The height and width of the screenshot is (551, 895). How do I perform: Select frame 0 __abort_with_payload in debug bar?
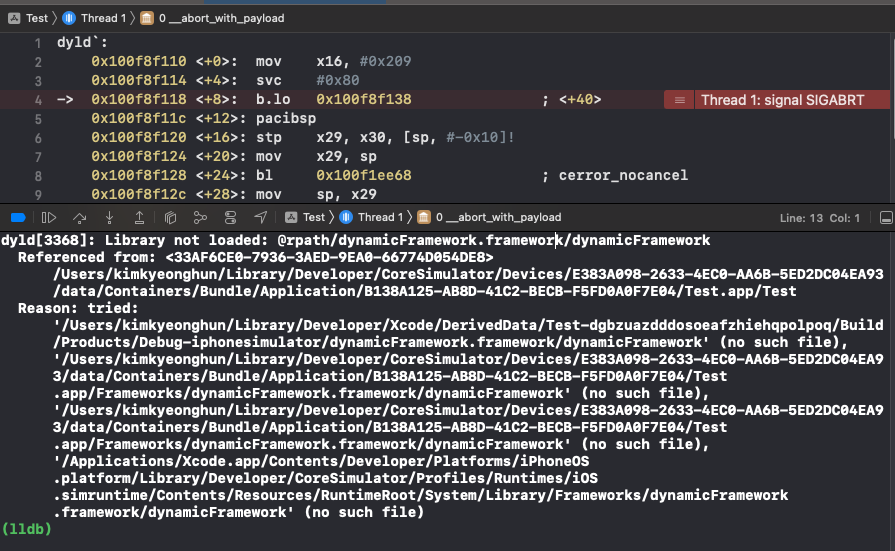(490, 218)
